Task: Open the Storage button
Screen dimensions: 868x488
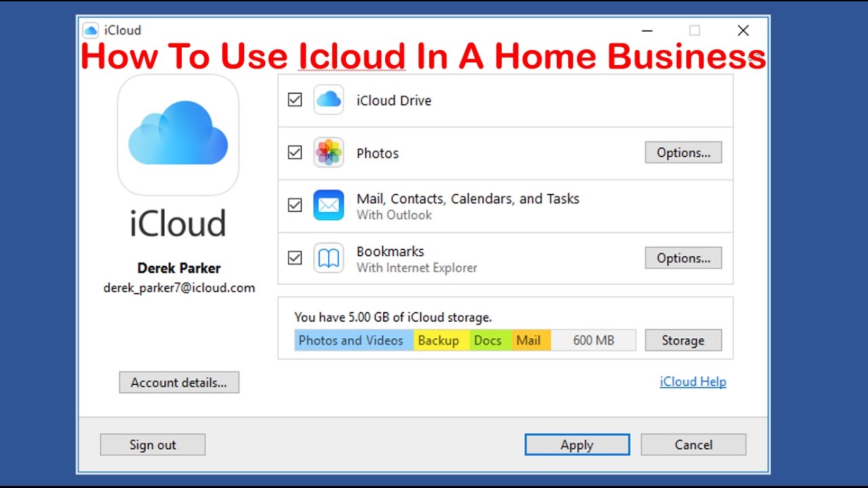Action: pyautogui.click(x=684, y=340)
